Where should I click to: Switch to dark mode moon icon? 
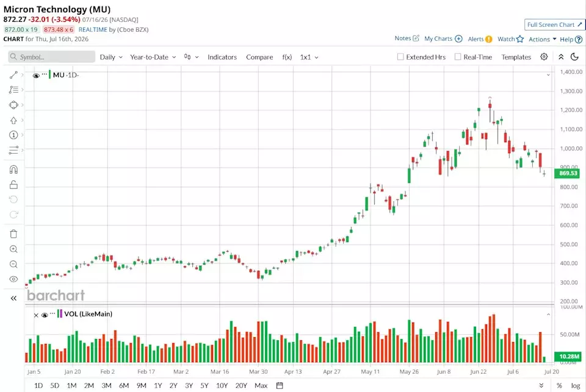[575, 57]
